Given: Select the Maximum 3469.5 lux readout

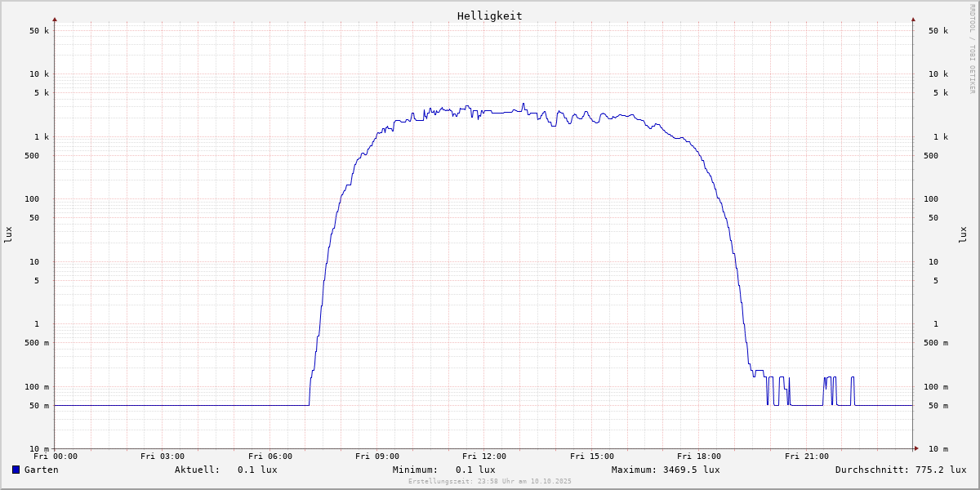Looking at the screenshot, I should 688,470.
